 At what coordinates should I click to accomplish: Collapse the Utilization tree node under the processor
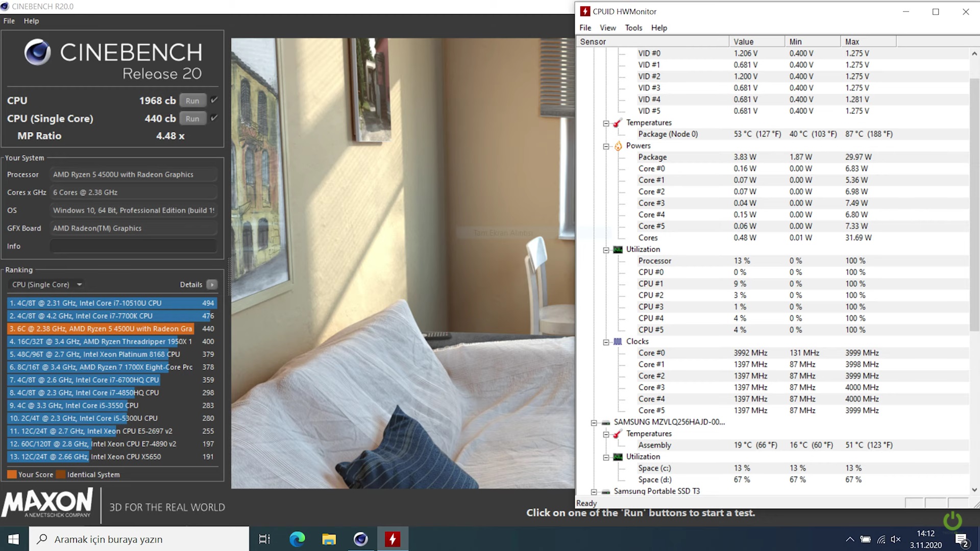click(606, 250)
